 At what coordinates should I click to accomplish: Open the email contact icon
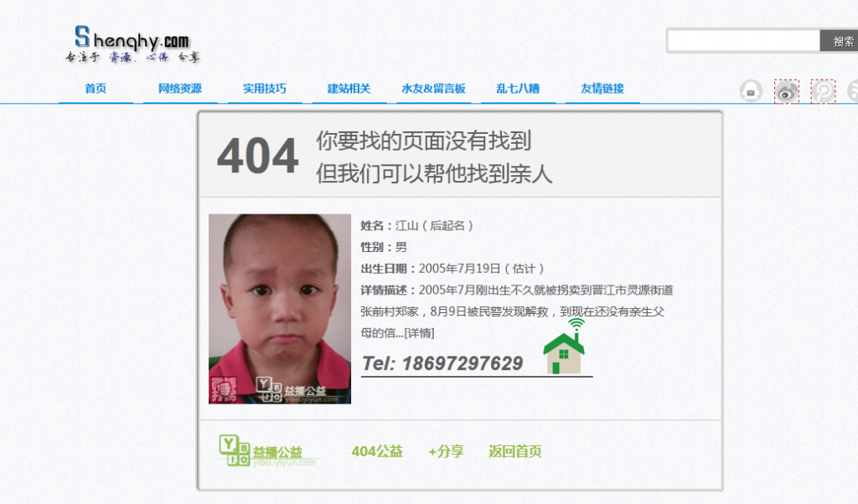[751, 91]
